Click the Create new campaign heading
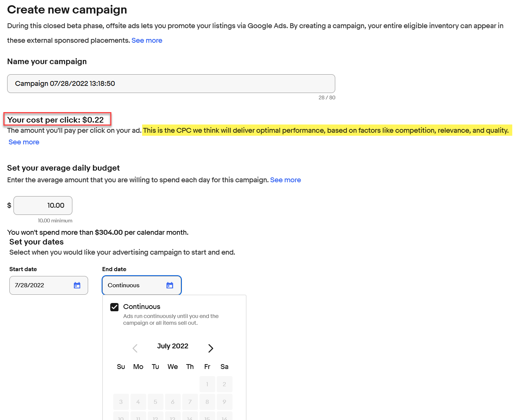This screenshot has width=516, height=420. pos(67,10)
